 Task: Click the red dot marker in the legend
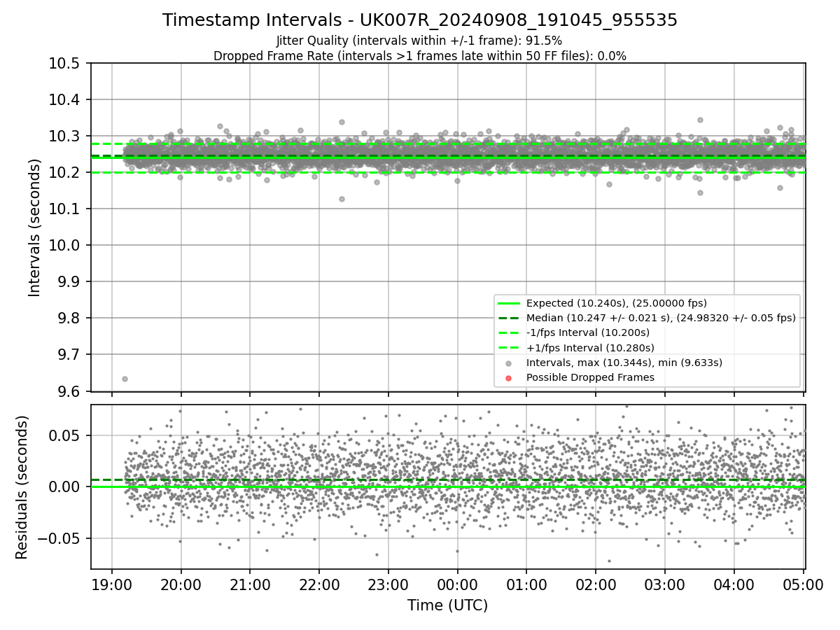509,378
